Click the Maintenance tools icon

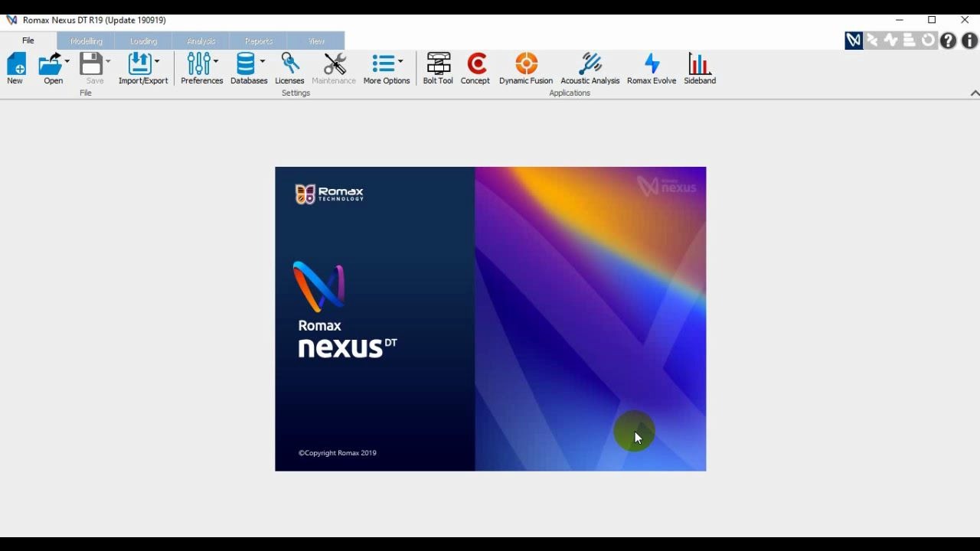pyautogui.click(x=335, y=64)
